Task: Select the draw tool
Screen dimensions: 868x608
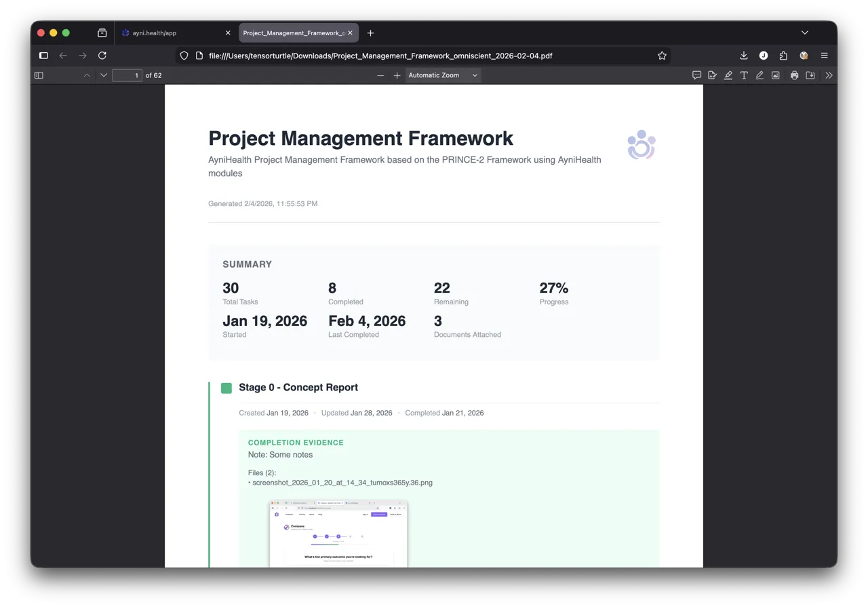Action: (x=759, y=75)
